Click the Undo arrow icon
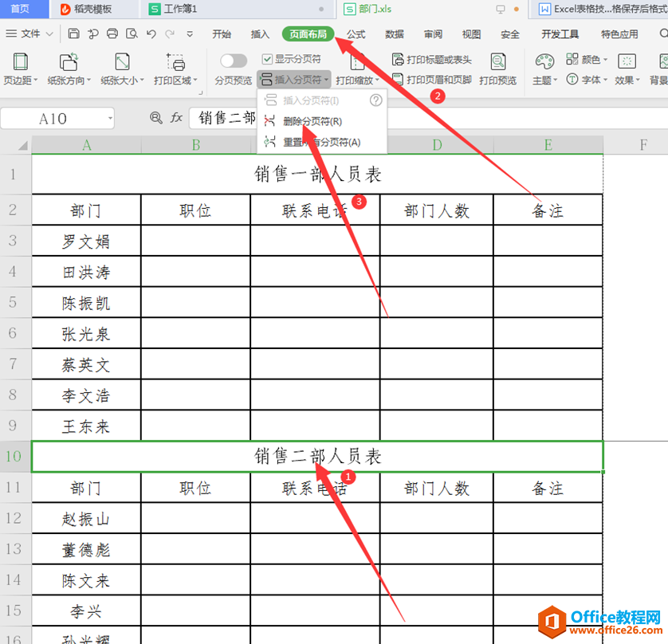Image resolution: width=668 pixels, height=644 pixels. pos(151,33)
